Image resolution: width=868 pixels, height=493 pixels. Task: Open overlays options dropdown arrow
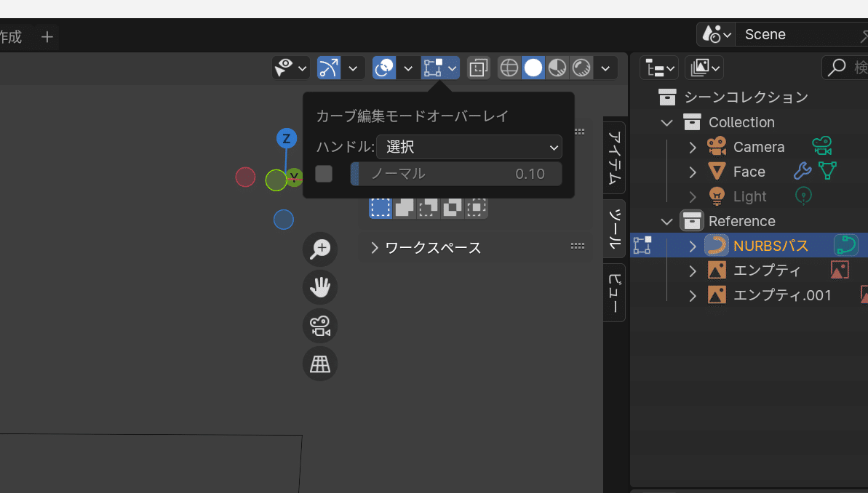click(x=408, y=68)
